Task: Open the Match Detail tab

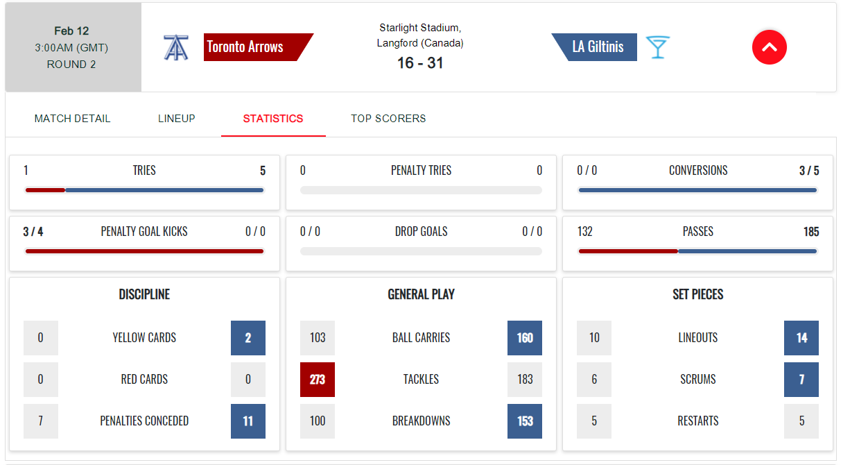Action: (72, 119)
